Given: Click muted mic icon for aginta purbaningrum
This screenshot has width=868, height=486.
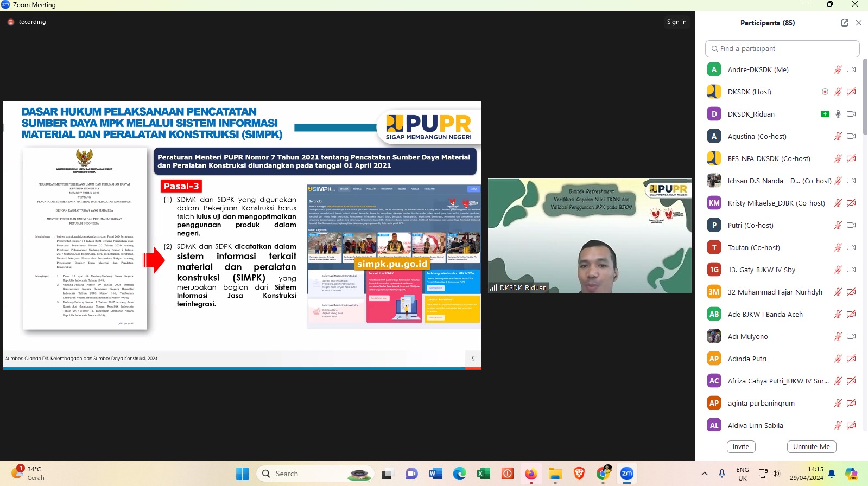Looking at the screenshot, I should (x=838, y=403).
